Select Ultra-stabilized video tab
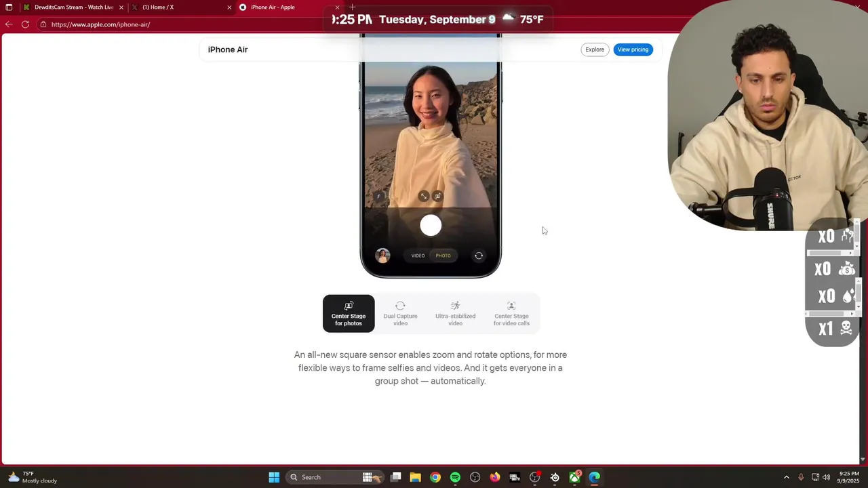Viewport: 868px width, 488px height. (x=455, y=313)
